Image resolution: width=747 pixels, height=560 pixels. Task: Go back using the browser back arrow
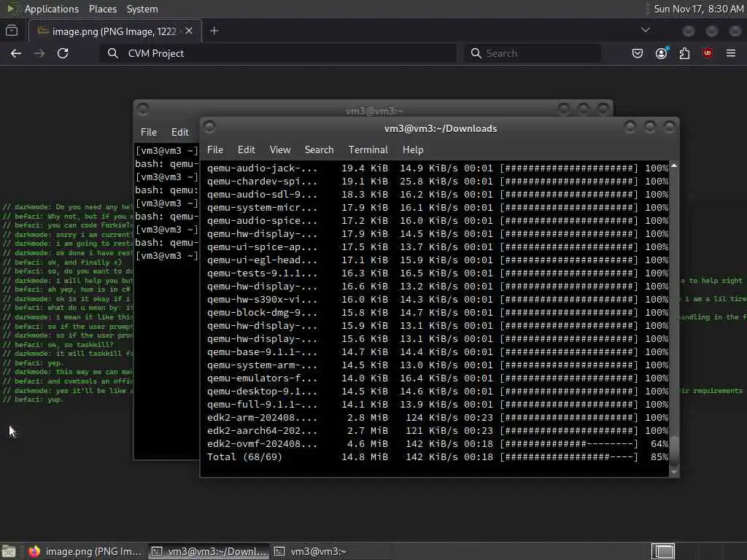[16, 53]
